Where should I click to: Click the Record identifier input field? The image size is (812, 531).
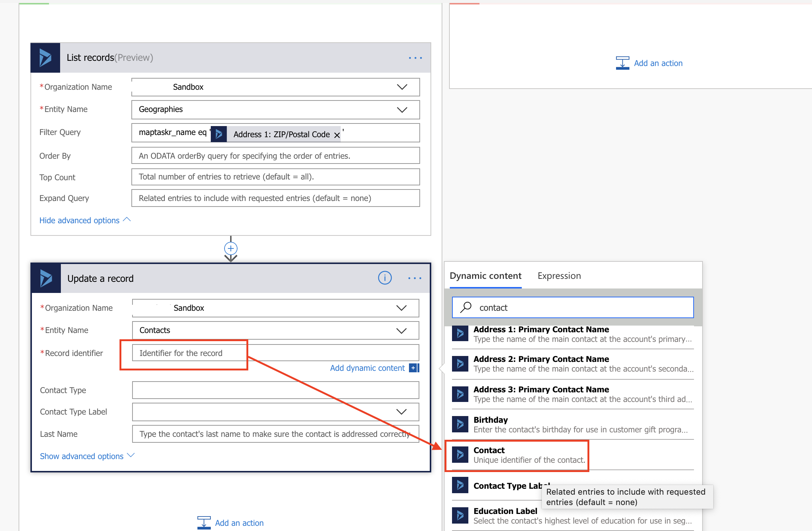[x=275, y=353]
